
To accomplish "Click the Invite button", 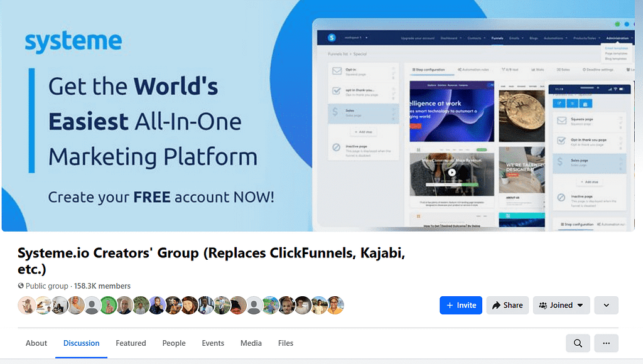I will point(460,305).
